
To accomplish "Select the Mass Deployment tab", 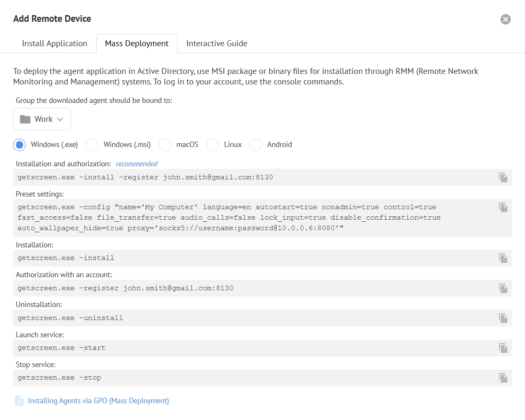I will click(136, 44).
